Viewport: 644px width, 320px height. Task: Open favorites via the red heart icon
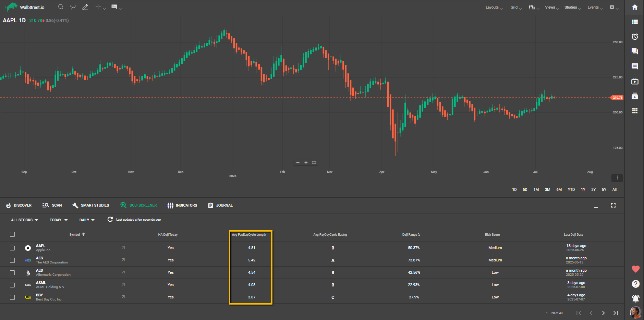coord(635,269)
